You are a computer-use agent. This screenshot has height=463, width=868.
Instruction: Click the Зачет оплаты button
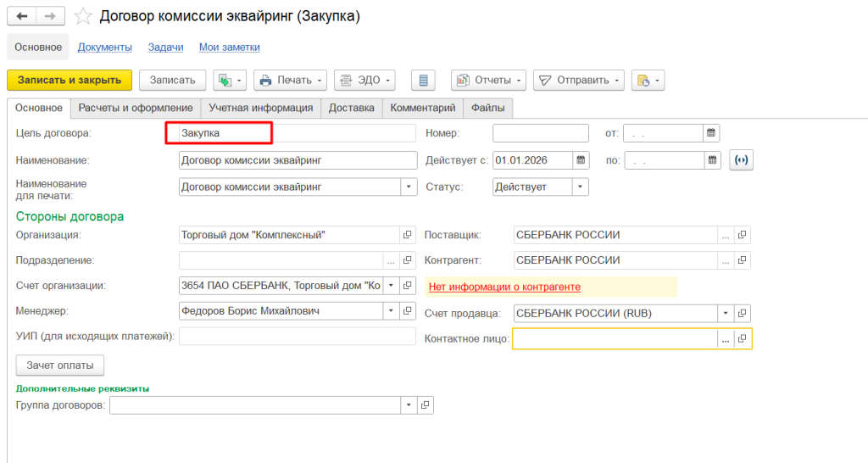coord(60,365)
